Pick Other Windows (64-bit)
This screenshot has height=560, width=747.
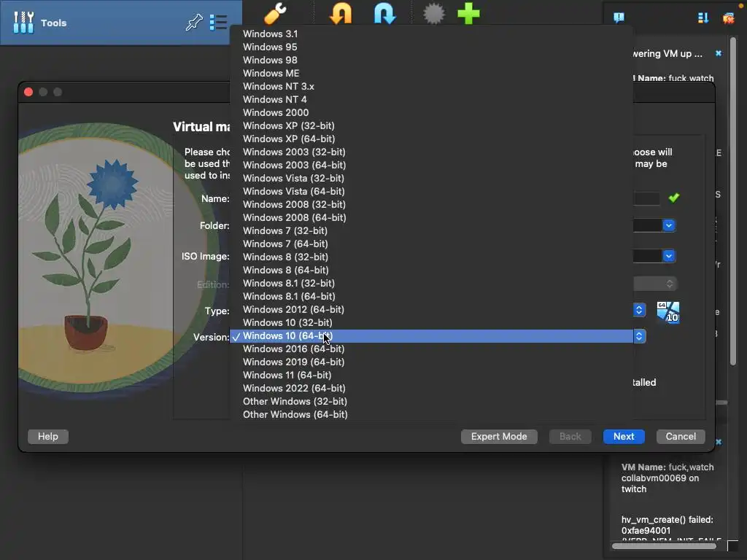pyautogui.click(x=431, y=414)
